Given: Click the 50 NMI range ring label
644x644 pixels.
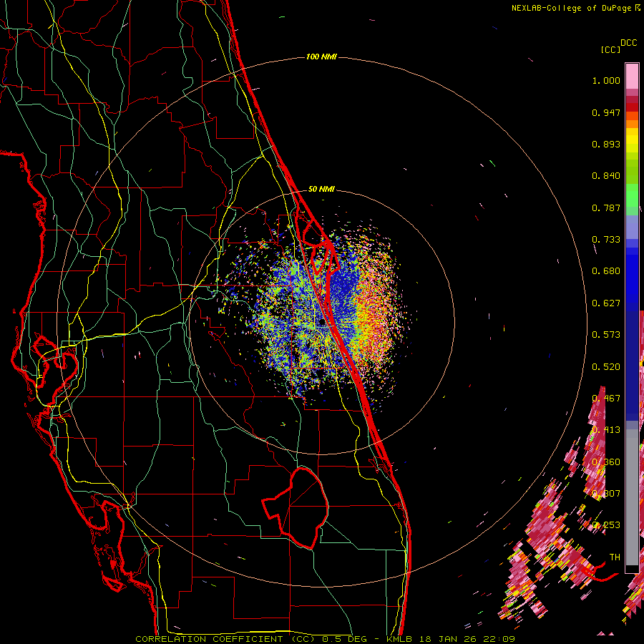Looking at the screenshot, I should pyautogui.click(x=321, y=189).
